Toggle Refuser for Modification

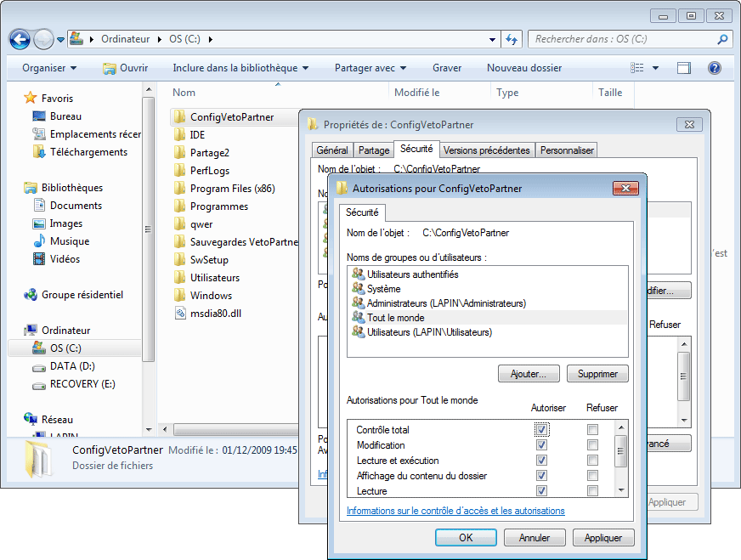point(592,444)
